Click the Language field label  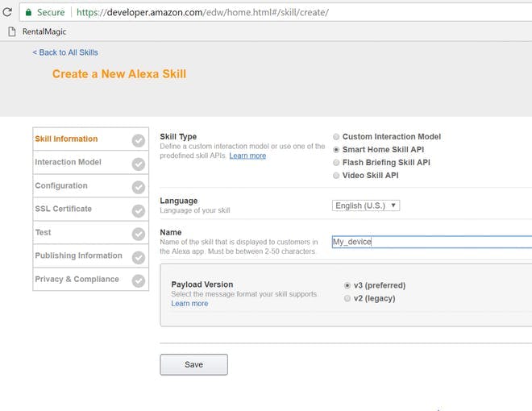(x=179, y=201)
